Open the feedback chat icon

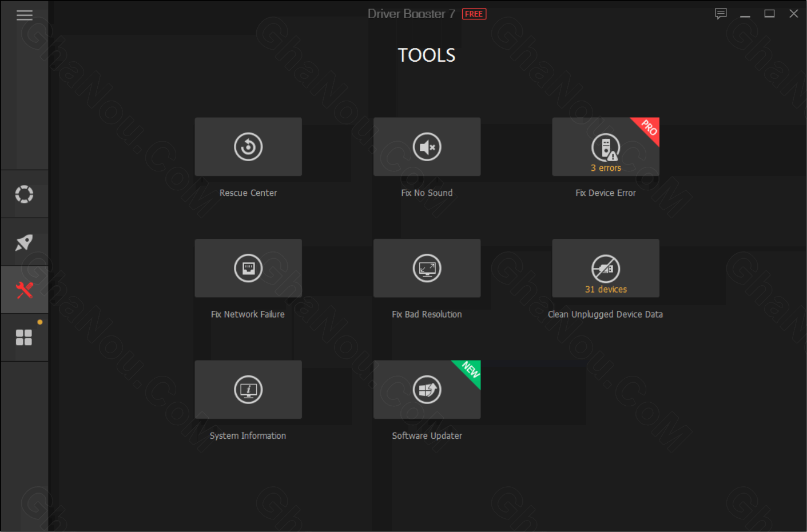tap(721, 14)
